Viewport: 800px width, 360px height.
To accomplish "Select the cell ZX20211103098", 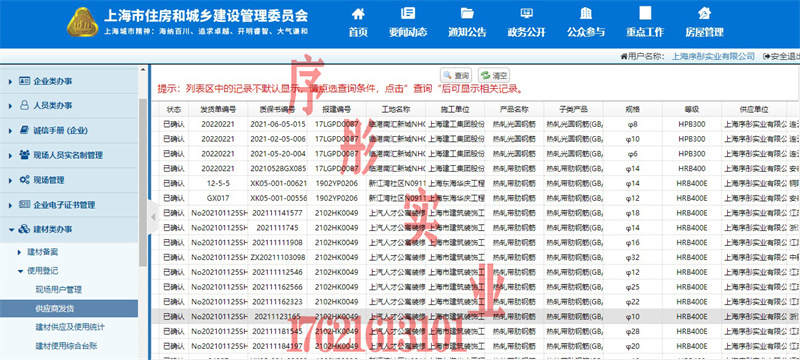I will [x=278, y=257].
